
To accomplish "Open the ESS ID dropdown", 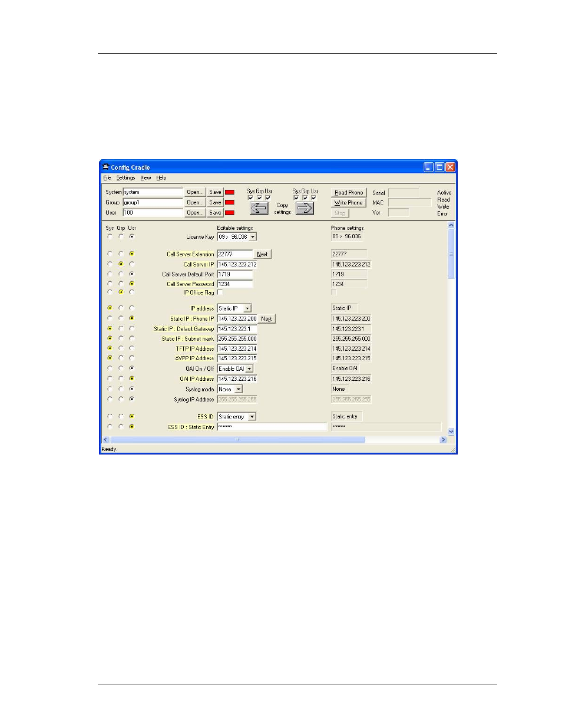I will pos(252,417).
